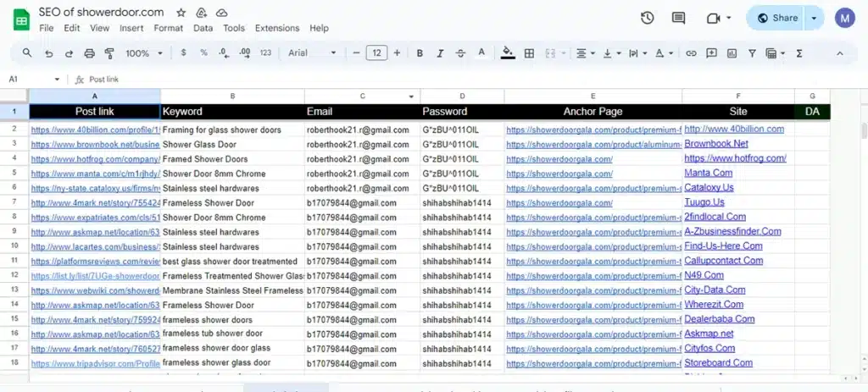The height and width of the screenshot is (392, 868).
Task: Apply bold formatting
Action: tap(420, 53)
